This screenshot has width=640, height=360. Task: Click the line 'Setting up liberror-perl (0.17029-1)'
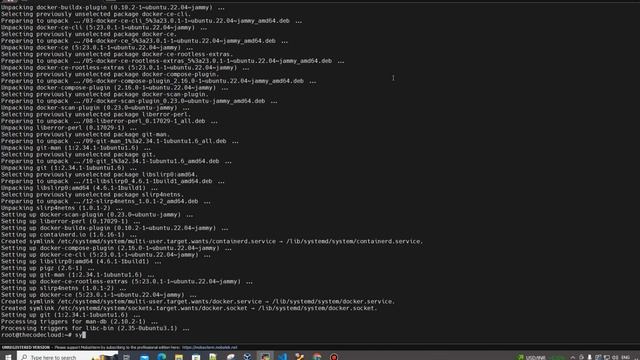pos(71,221)
